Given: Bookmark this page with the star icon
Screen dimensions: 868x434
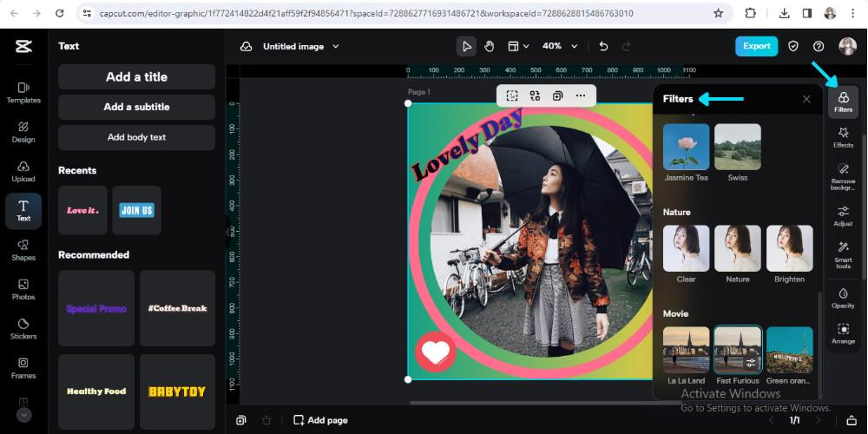Looking at the screenshot, I should click(x=719, y=13).
